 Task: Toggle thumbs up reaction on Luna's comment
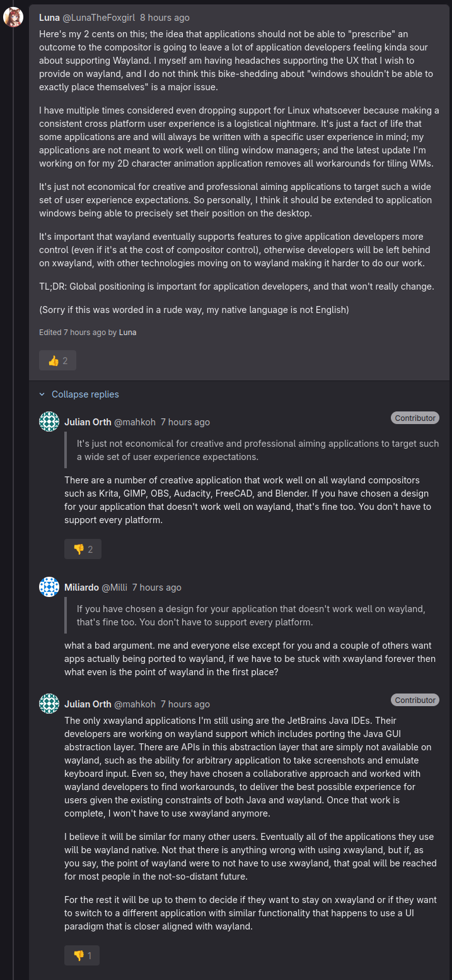click(57, 360)
